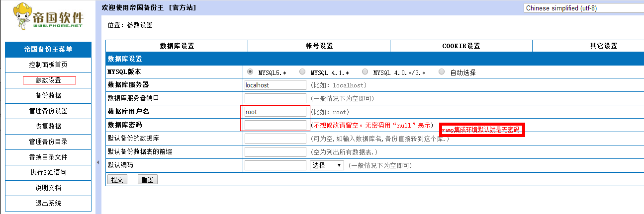Select the MYSQL5.* radio button
The width and height of the screenshot is (644, 214).
(250, 72)
